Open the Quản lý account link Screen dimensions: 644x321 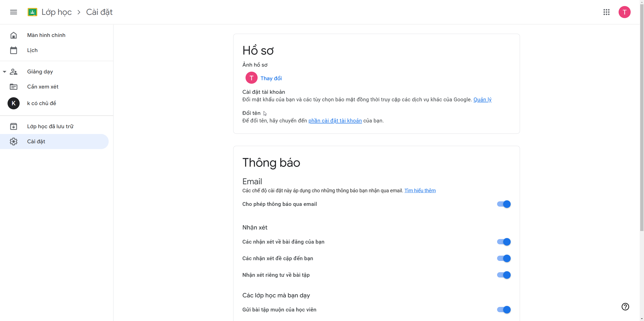pos(482,100)
